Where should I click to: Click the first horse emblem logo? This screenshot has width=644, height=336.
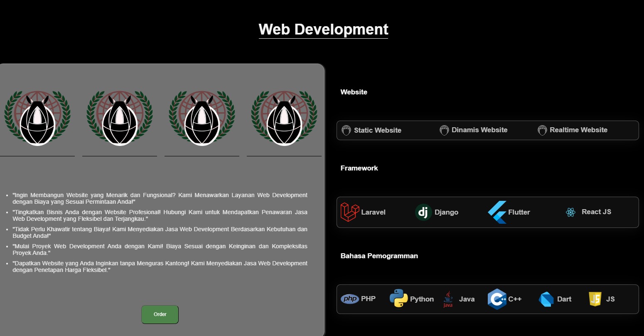click(37, 118)
